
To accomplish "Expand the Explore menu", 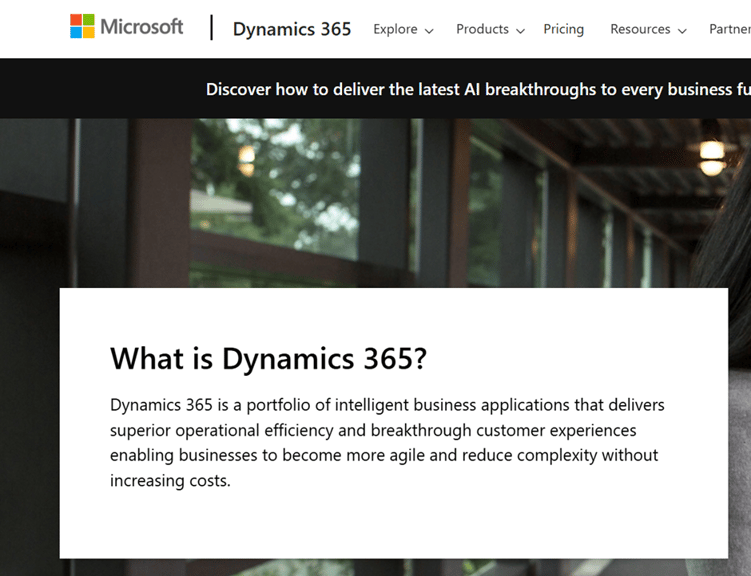I will coord(403,30).
